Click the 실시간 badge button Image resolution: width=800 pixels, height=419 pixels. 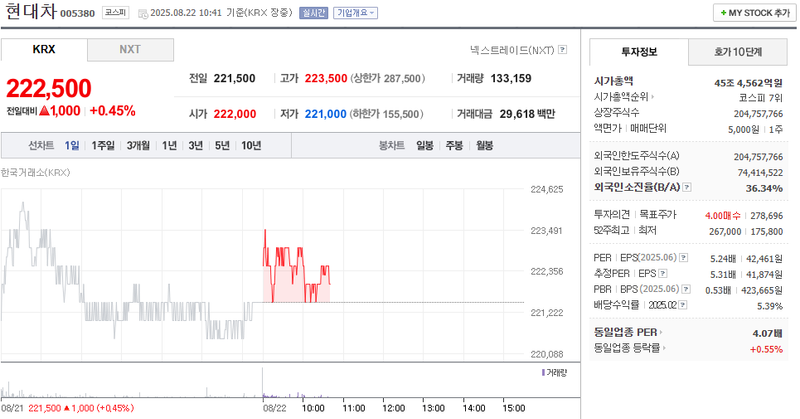[314, 13]
